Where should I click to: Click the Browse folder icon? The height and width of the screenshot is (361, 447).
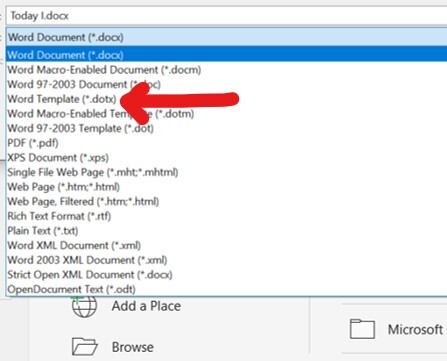point(85,347)
